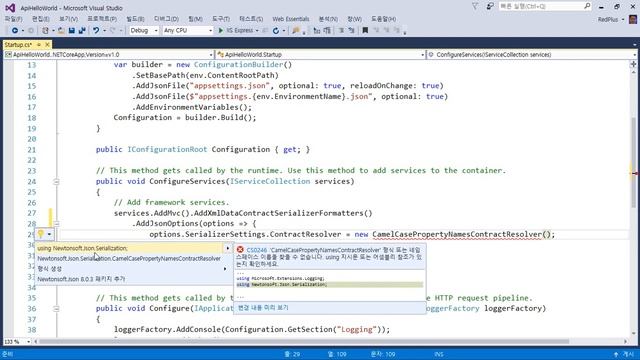
Task: Open the 편집(E) menu
Action: [x=40, y=19]
